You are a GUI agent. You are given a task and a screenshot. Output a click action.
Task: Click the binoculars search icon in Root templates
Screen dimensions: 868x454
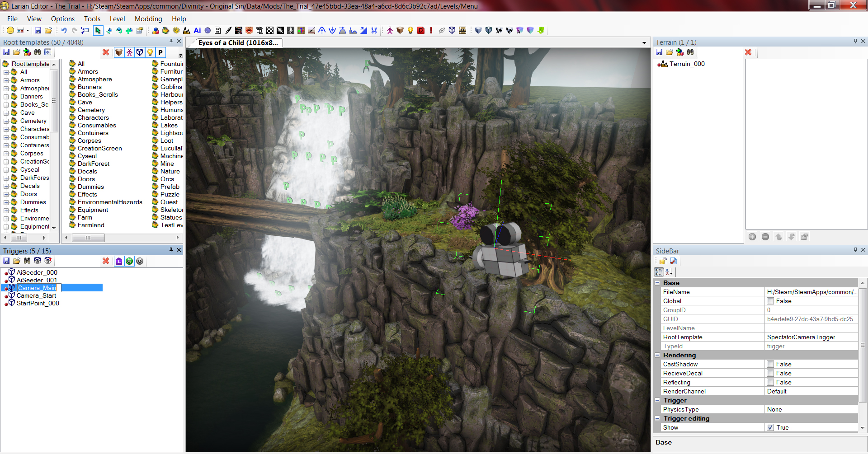coord(38,52)
